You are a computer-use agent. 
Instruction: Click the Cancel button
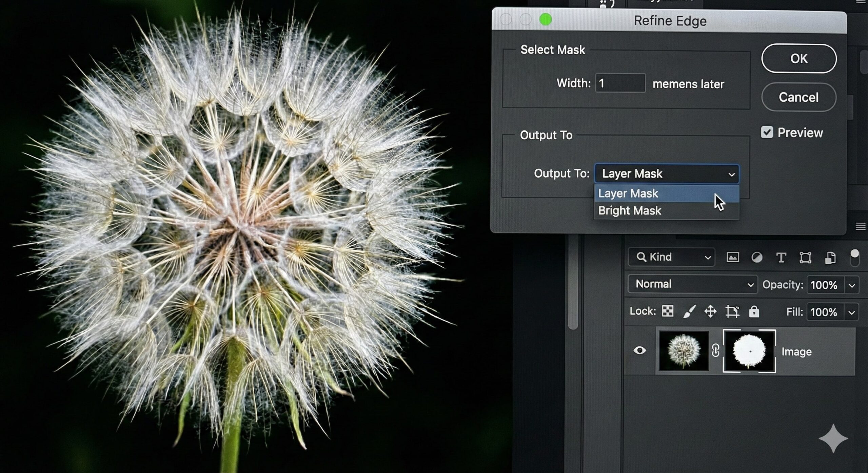coord(798,97)
